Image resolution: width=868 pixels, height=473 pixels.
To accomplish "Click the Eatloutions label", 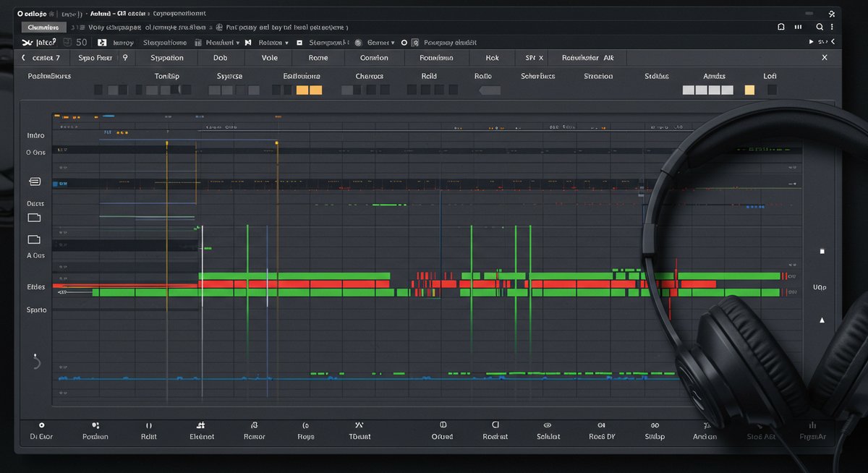I will (x=302, y=76).
